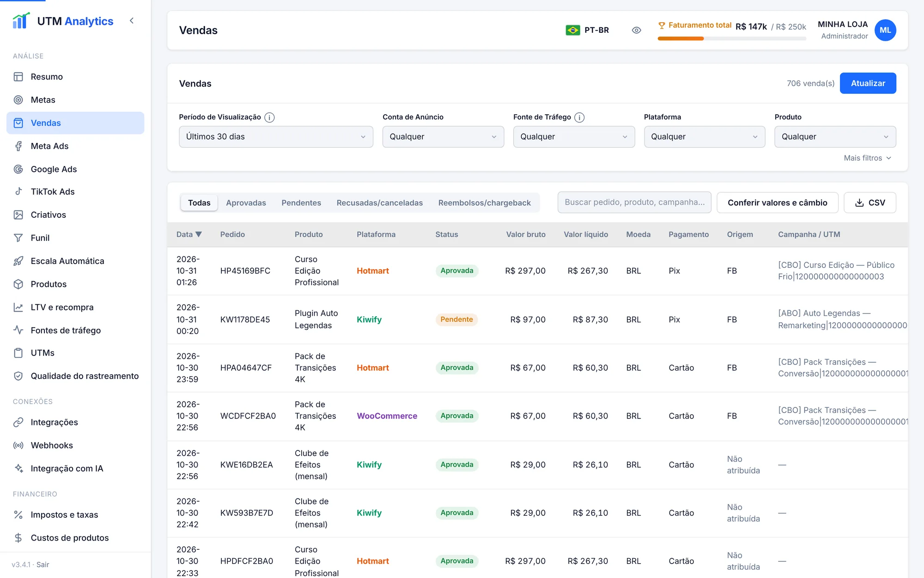The image size is (924, 578).
Task: Open the Produto filter dropdown
Action: pyautogui.click(x=835, y=137)
